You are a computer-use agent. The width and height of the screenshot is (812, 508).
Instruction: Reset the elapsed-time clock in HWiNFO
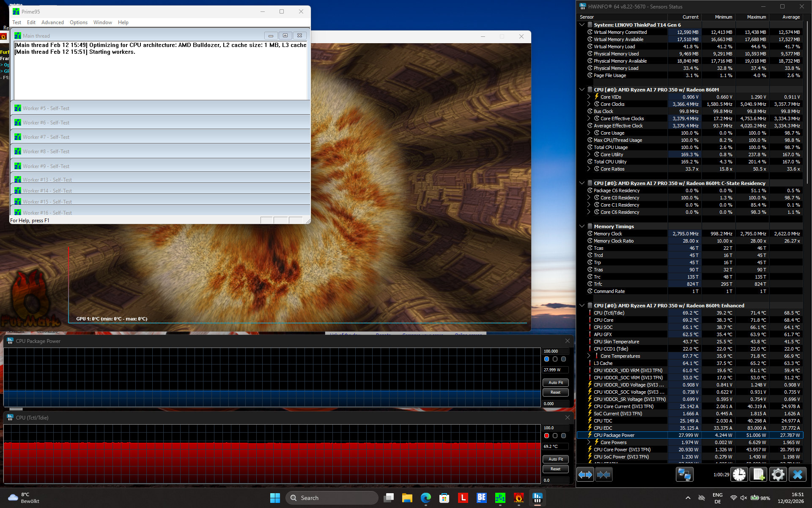coord(739,475)
